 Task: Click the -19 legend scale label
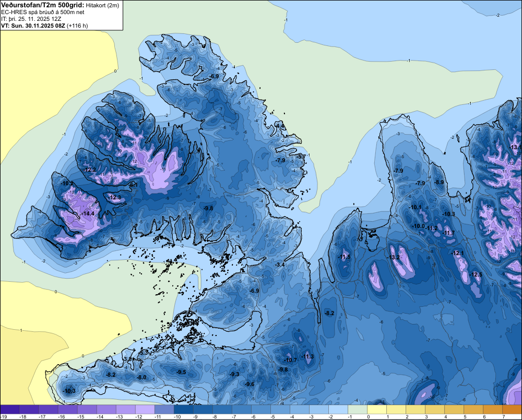point(4,417)
